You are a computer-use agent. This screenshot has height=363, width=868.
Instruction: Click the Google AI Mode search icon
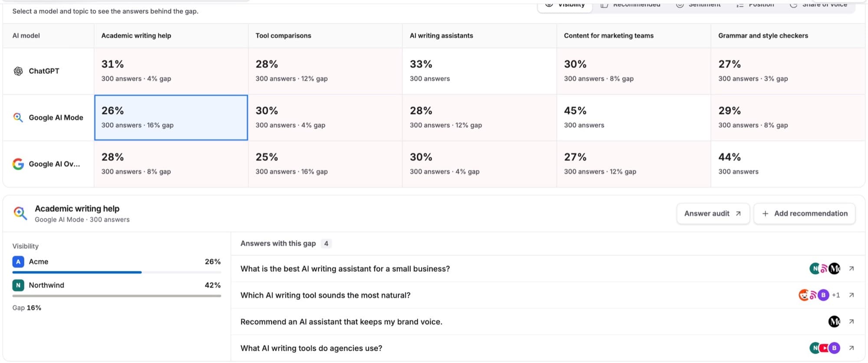(18, 118)
